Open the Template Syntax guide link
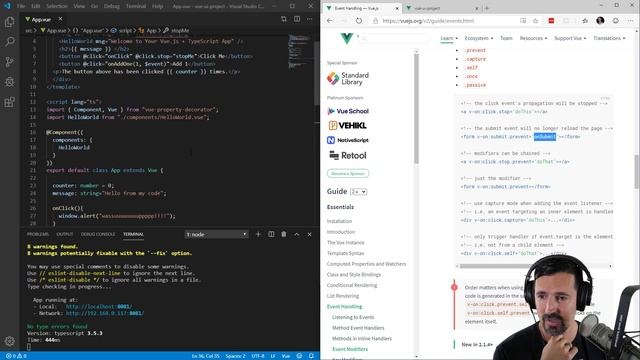This screenshot has height=360, width=640. [345, 253]
